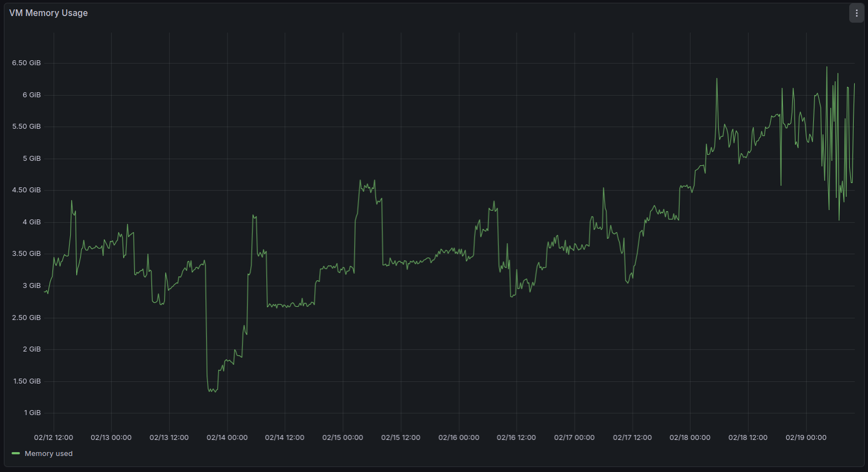Click the 02/17 00:00 time axis label

574,438
